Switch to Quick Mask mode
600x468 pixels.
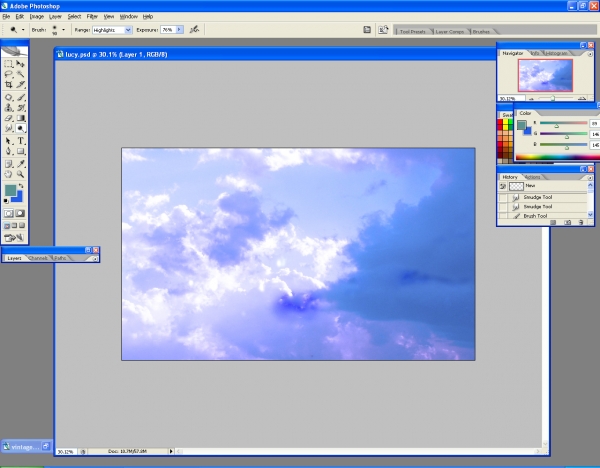point(21,214)
